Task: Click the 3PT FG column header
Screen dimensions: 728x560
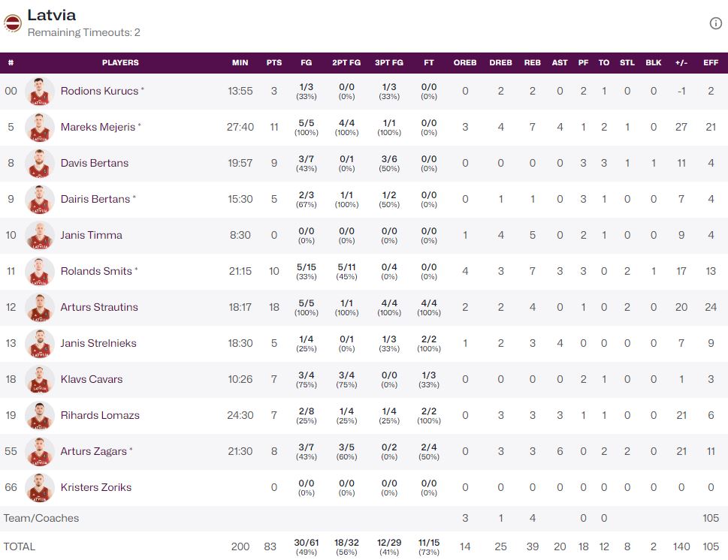Action: 389,63
